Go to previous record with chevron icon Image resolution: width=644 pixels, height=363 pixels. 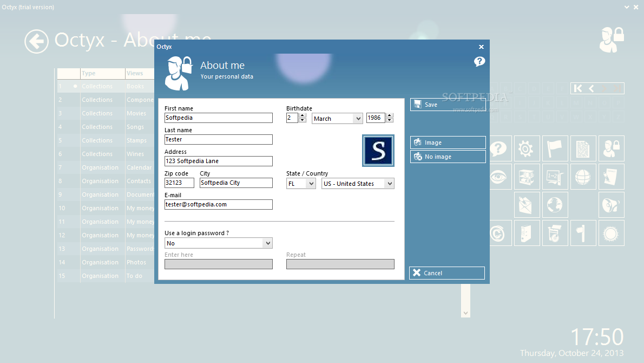pyautogui.click(x=592, y=88)
